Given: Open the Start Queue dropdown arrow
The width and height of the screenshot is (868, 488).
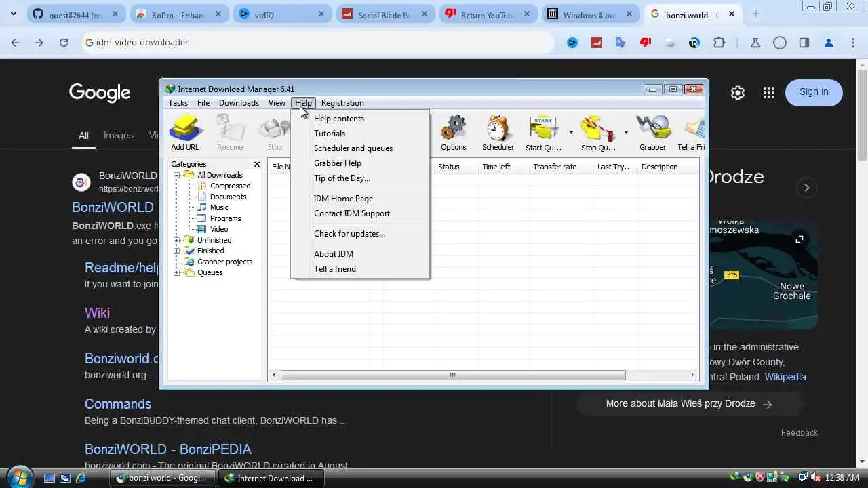Looking at the screenshot, I should coord(571,132).
